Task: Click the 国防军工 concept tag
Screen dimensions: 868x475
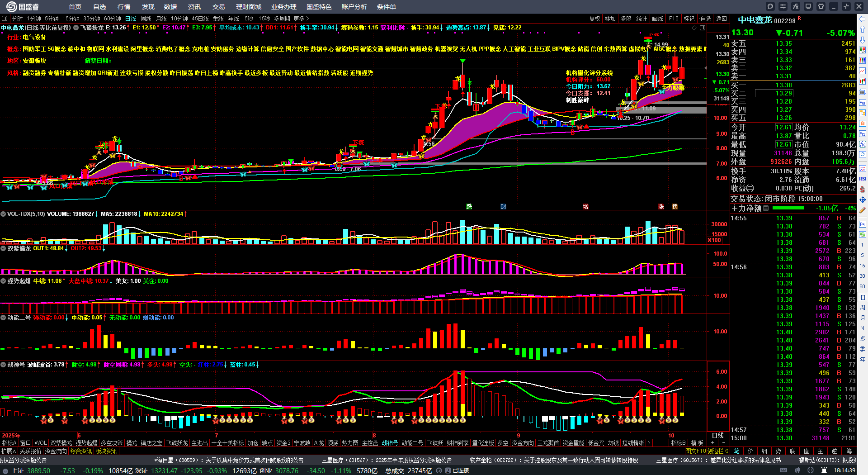Action: (x=34, y=49)
